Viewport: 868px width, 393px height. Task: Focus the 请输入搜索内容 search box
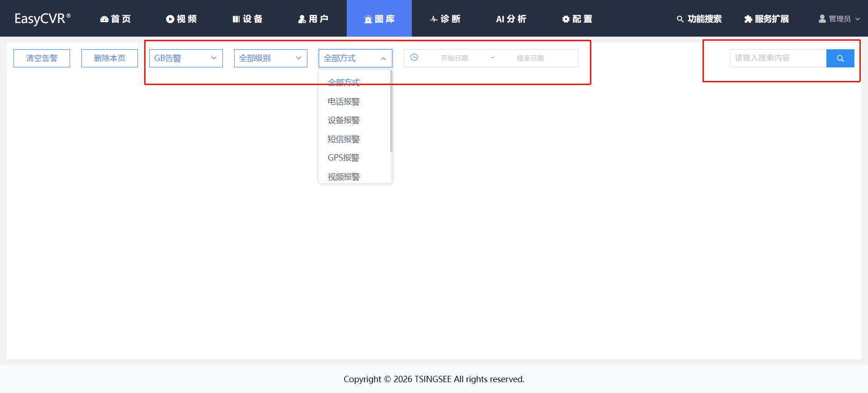(x=778, y=58)
